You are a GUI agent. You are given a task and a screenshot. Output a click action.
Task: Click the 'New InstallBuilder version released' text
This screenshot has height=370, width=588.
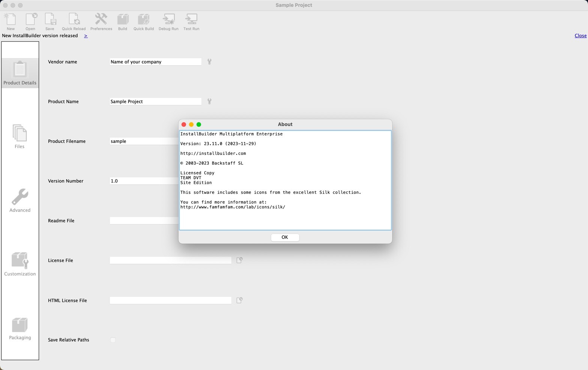coord(40,36)
